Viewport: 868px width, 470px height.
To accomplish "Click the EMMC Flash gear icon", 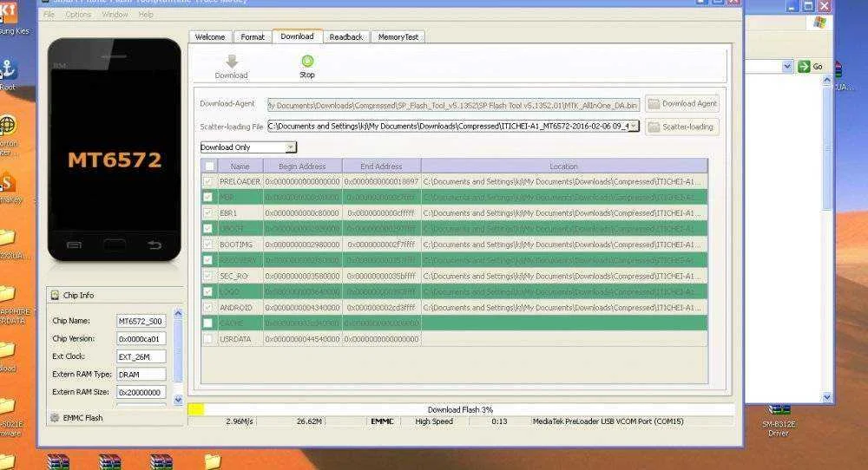I will tap(55, 418).
